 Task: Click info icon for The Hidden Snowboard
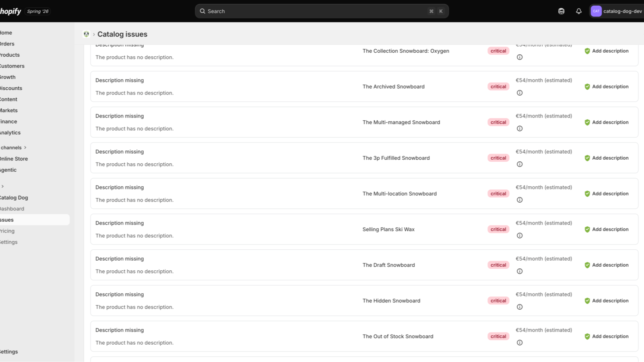tap(520, 307)
